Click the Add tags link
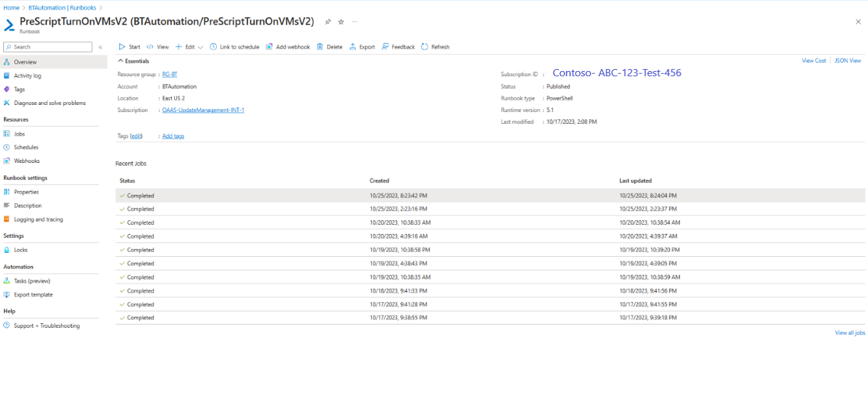This screenshot has height=419, width=868. 173,136
